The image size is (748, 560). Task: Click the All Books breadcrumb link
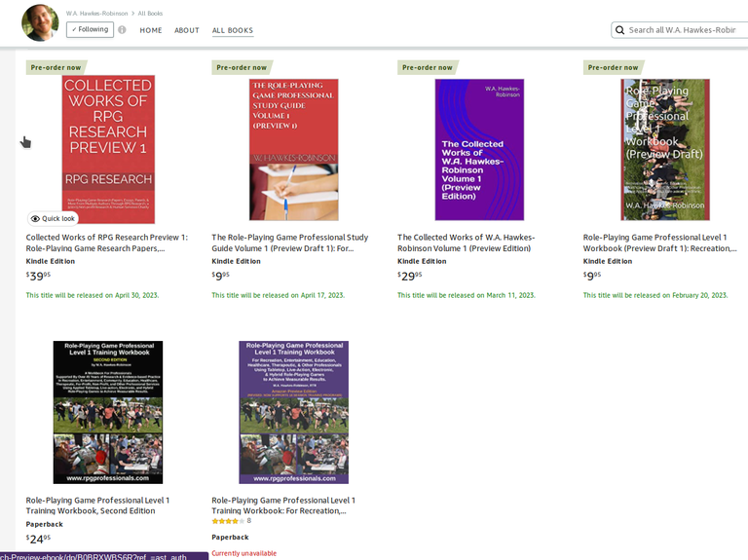(x=150, y=14)
